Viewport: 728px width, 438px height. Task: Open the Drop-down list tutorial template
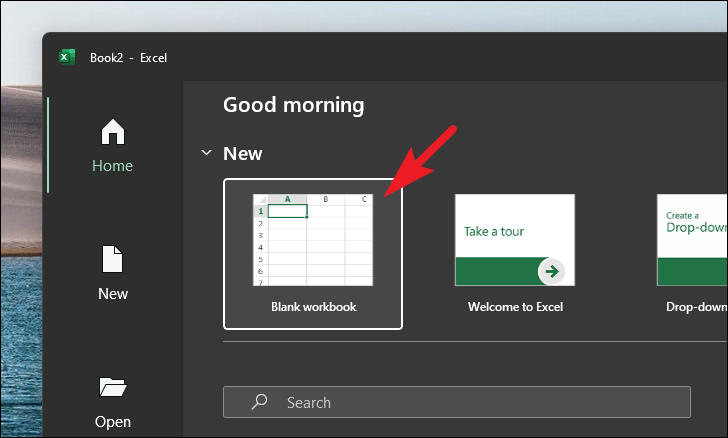coord(692,254)
